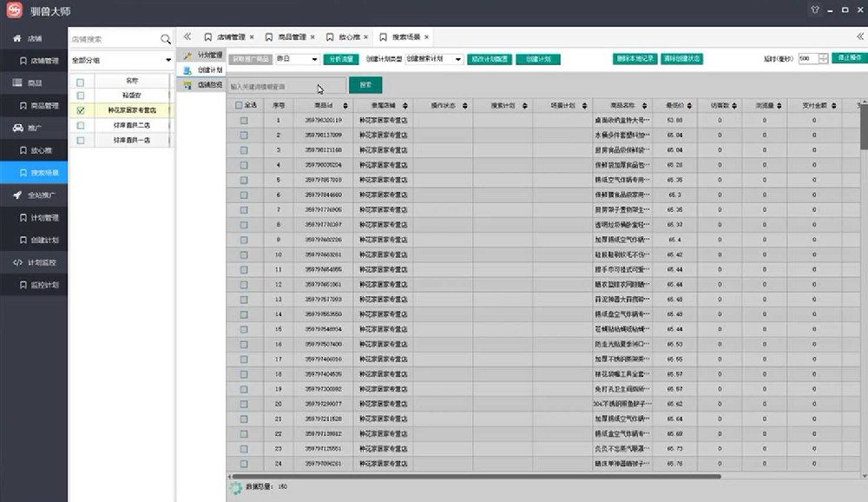Click the vertical table scrollbar thumb
The width and height of the screenshot is (868, 502).
tap(865, 127)
